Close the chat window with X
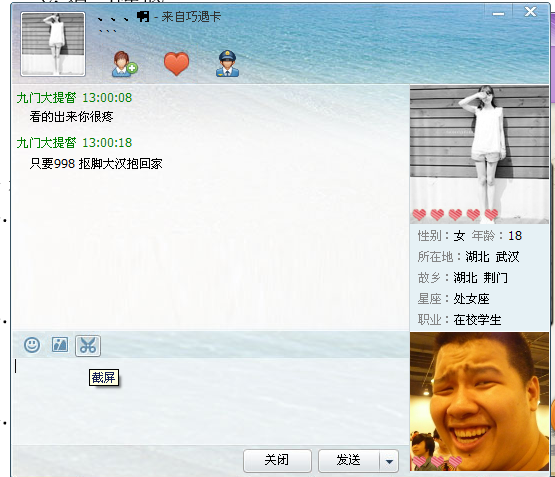This screenshot has height=477, width=555. [x=530, y=12]
